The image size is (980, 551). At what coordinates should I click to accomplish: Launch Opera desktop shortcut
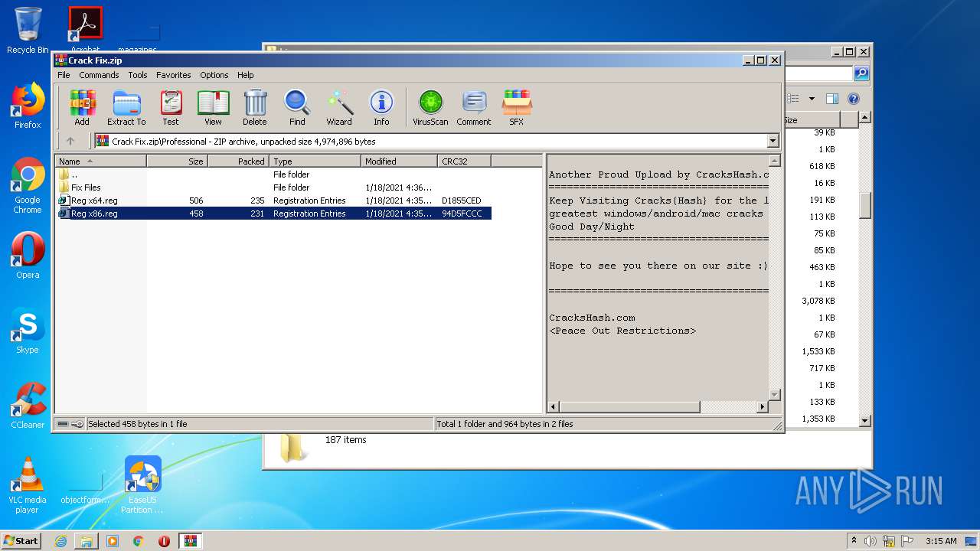[28, 256]
